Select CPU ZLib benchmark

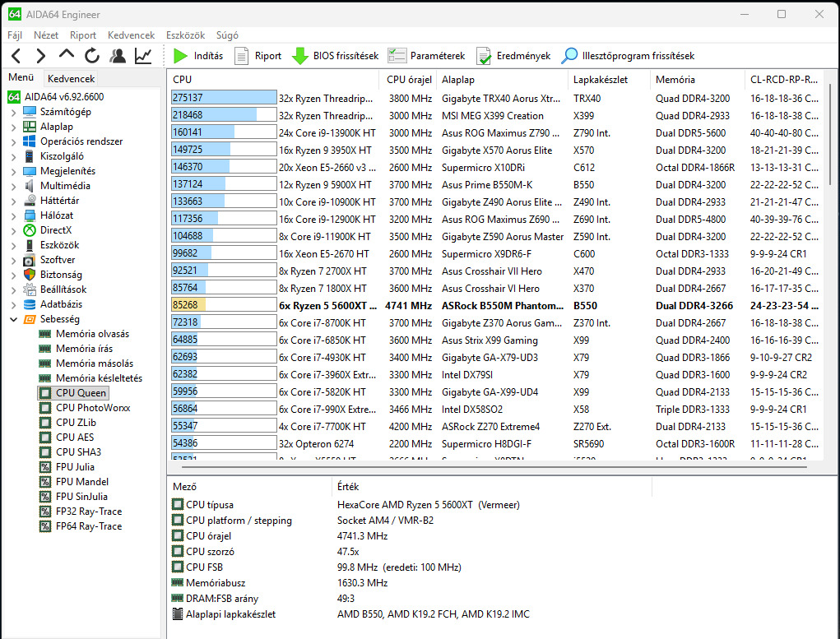click(68, 423)
